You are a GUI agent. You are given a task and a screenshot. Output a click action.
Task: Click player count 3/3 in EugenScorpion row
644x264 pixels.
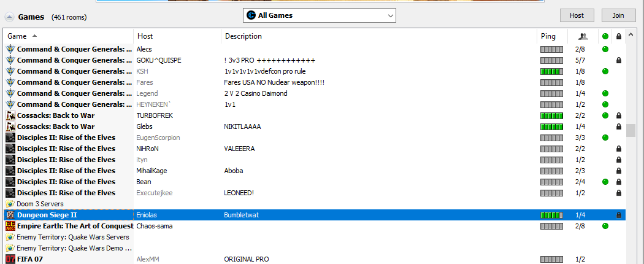pos(580,138)
